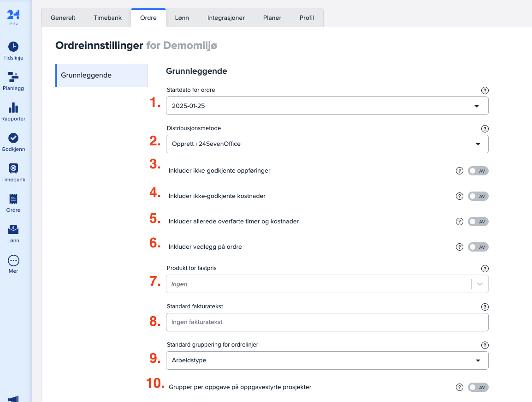The width and height of the screenshot is (532, 402).
Task: Open the Mer menu icon
Action: point(13,260)
